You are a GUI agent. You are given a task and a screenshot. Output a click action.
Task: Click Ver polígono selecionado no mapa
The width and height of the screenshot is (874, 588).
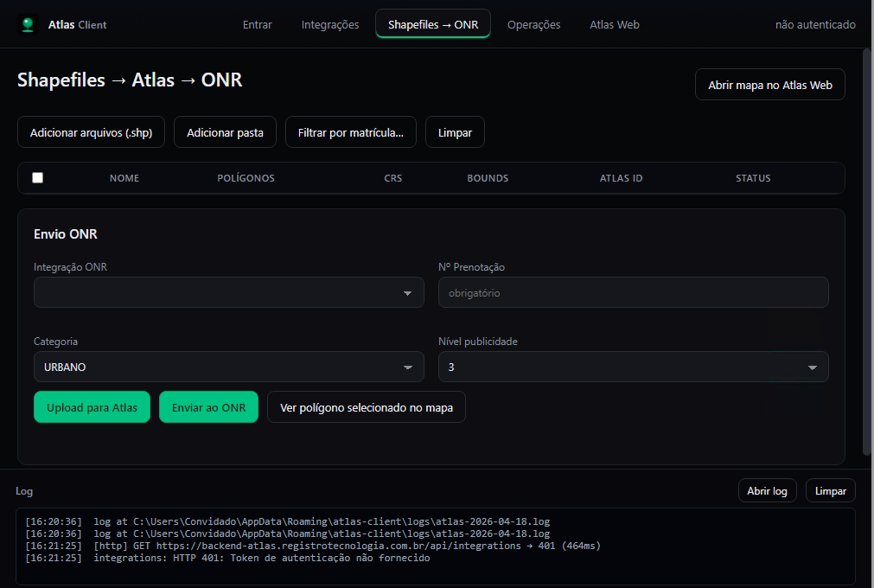[x=367, y=407]
